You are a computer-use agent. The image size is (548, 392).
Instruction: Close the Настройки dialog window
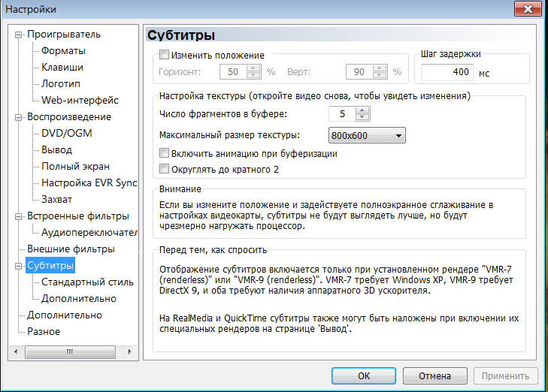[528, 8]
